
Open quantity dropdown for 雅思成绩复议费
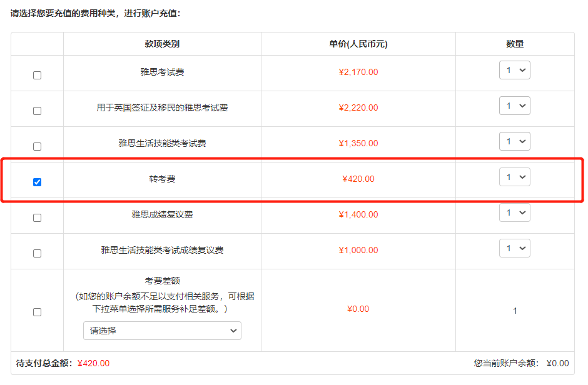tap(514, 212)
